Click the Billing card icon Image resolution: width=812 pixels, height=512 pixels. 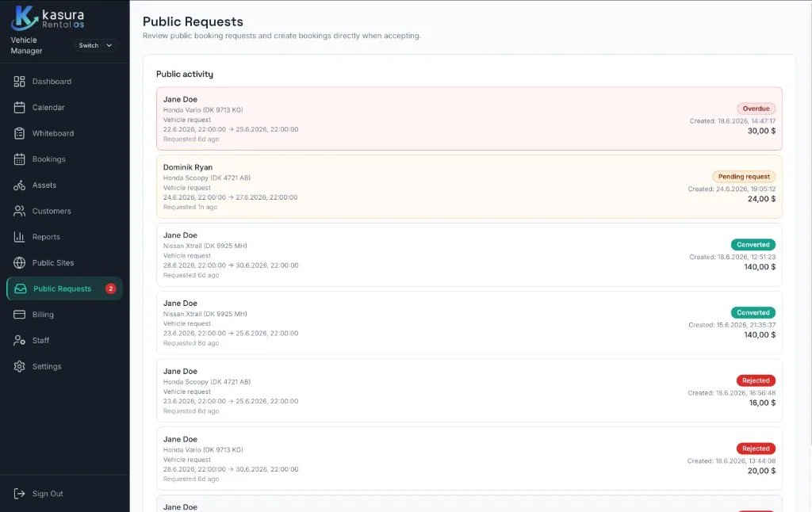click(19, 314)
